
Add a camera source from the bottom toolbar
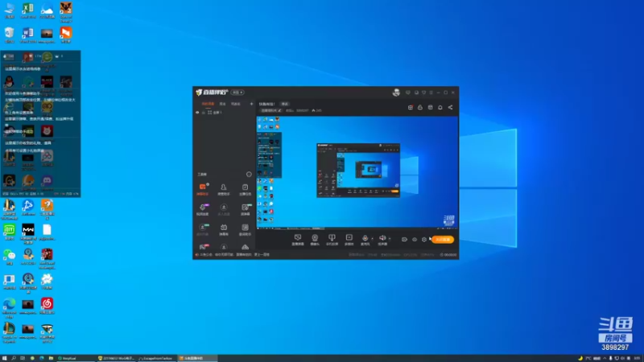click(x=315, y=240)
